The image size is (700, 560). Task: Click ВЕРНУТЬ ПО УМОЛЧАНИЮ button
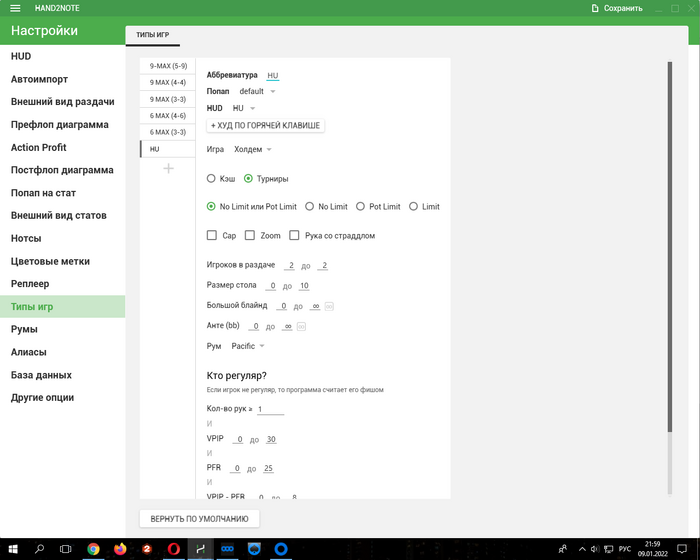point(199,519)
